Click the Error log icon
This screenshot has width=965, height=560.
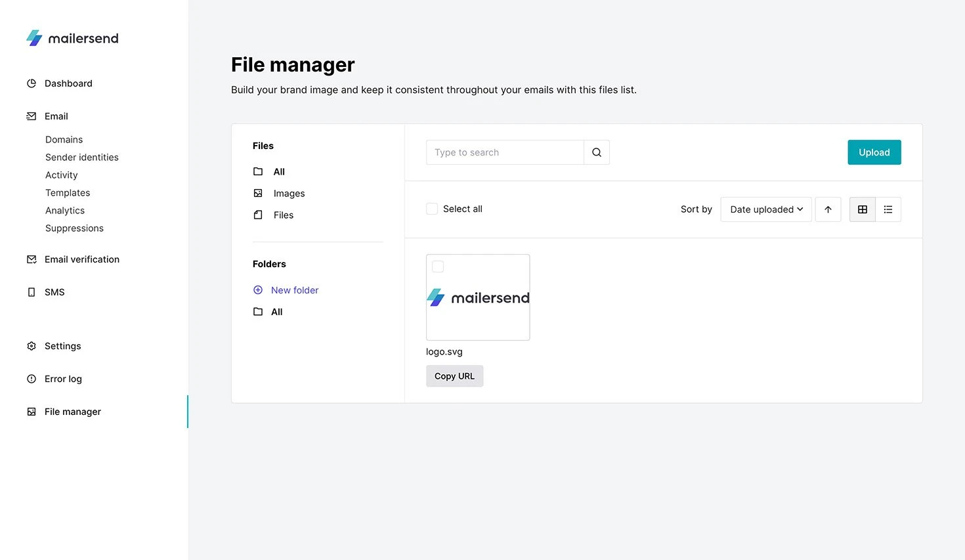[32, 379]
